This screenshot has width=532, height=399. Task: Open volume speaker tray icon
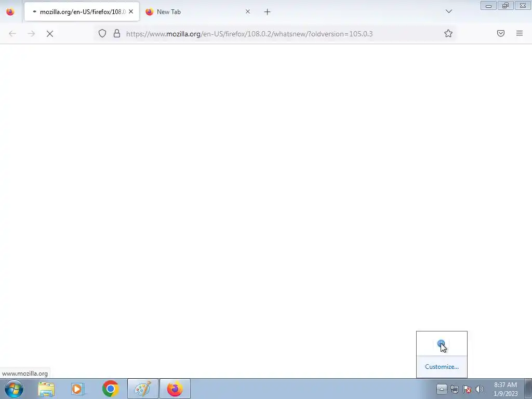point(480,389)
